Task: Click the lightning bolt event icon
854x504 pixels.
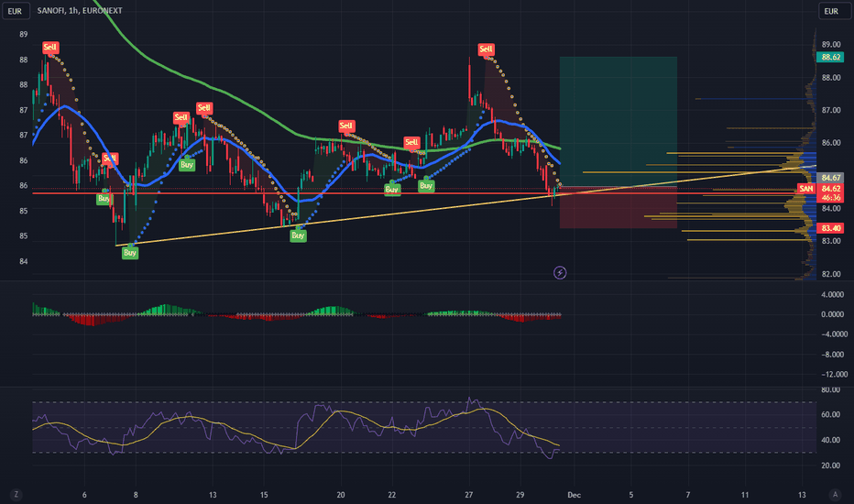Action: pyautogui.click(x=559, y=272)
